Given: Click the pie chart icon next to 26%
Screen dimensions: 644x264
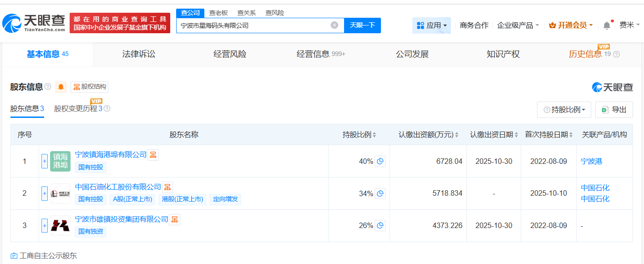Looking at the screenshot, I should (380, 225).
